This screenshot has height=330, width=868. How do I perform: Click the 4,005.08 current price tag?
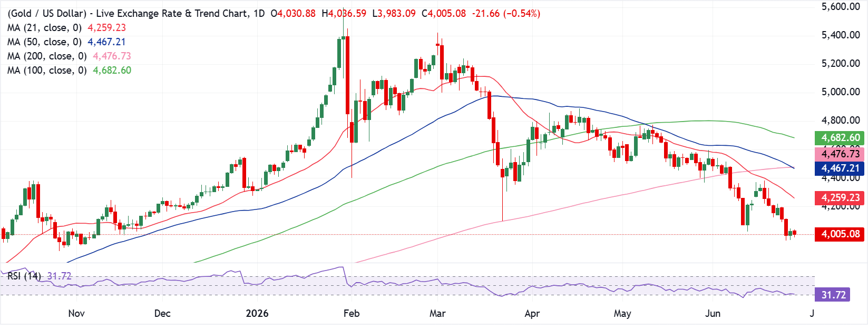[840, 234]
